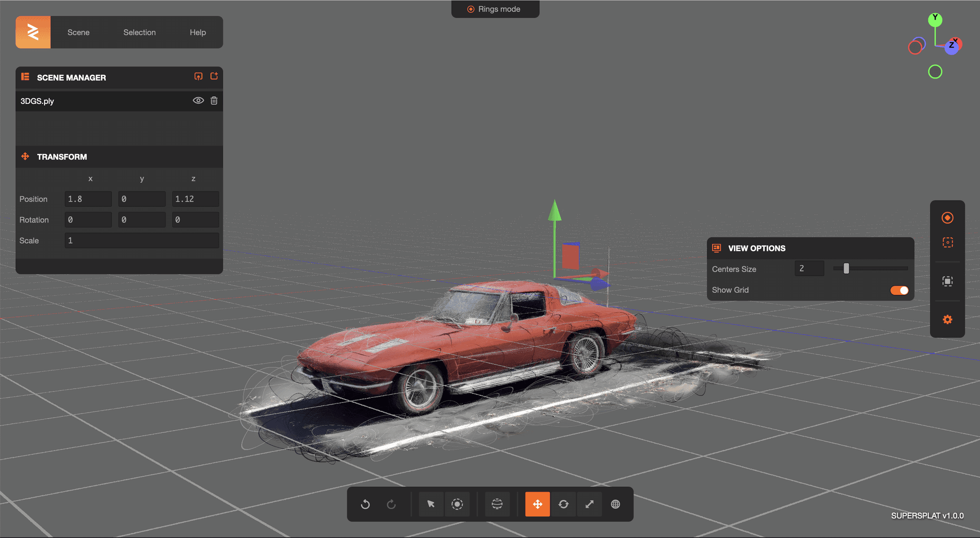Collapse the Transform panel header
Image resolution: width=980 pixels, height=538 pixels.
click(62, 157)
